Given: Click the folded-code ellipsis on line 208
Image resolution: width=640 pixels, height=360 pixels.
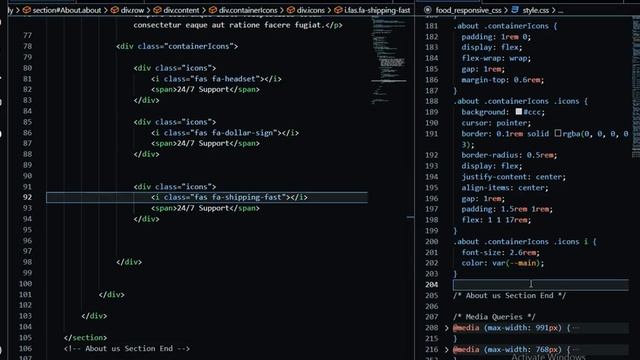Looking at the screenshot, I should [576, 328].
